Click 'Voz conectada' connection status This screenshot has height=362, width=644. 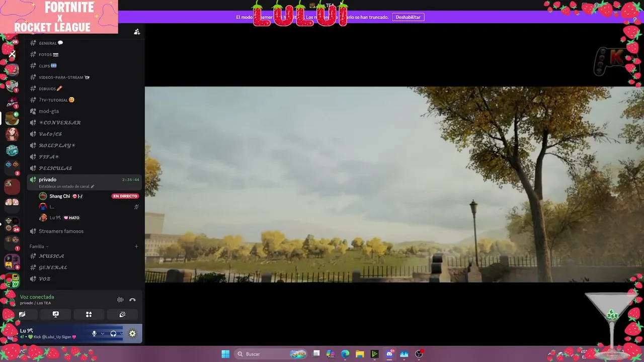click(x=37, y=297)
